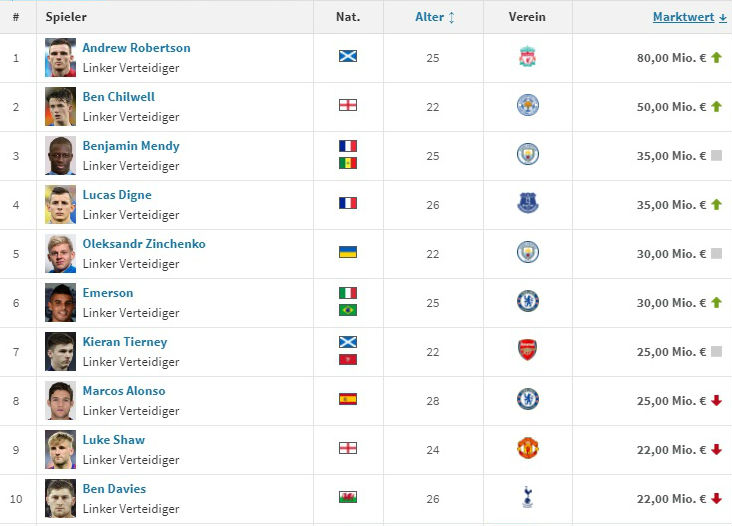732x526 pixels.
Task: Click Emerson's portrait thumbnail
Action: pyautogui.click(x=60, y=302)
